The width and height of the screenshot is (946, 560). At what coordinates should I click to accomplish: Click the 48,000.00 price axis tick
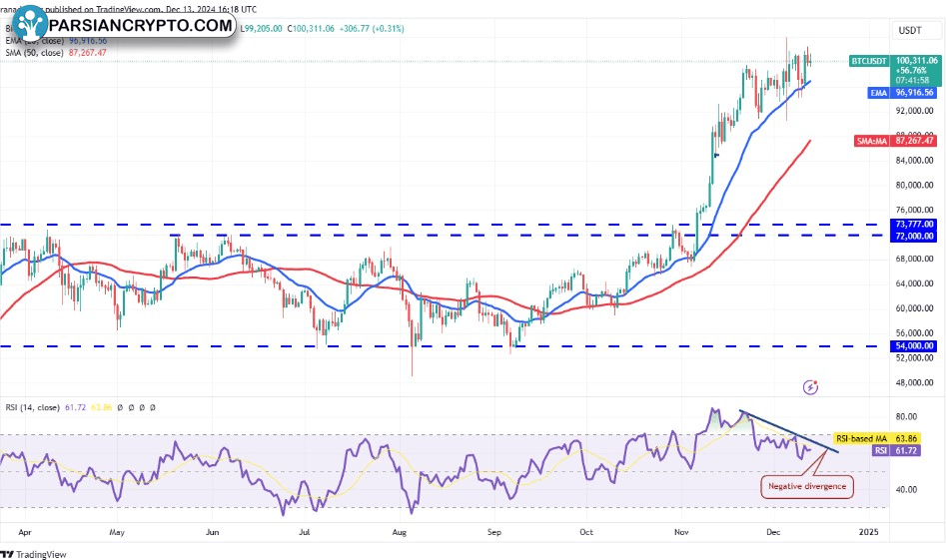click(915, 382)
